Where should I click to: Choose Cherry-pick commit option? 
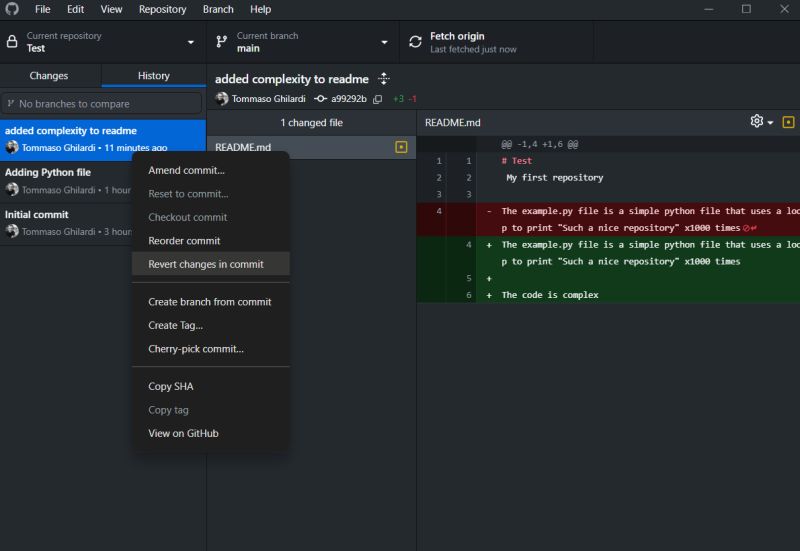click(211, 349)
